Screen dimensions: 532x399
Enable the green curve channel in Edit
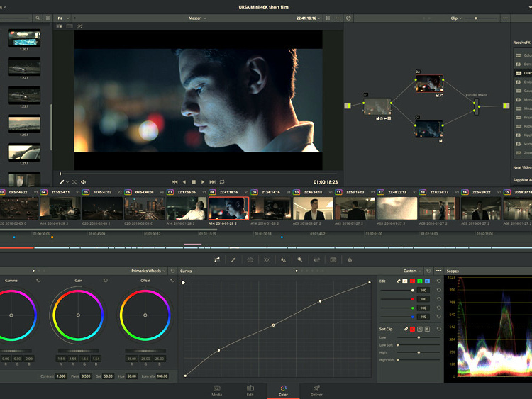[420, 281]
